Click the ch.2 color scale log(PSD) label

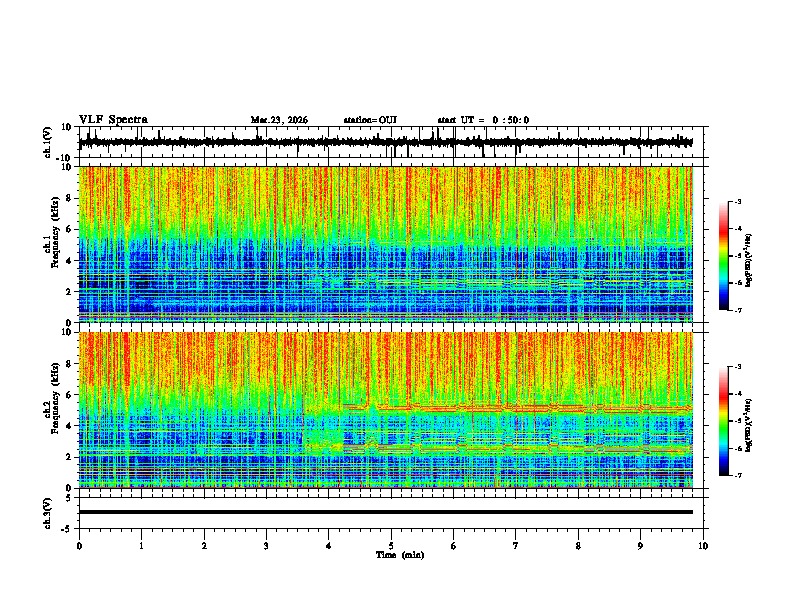pos(749,424)
